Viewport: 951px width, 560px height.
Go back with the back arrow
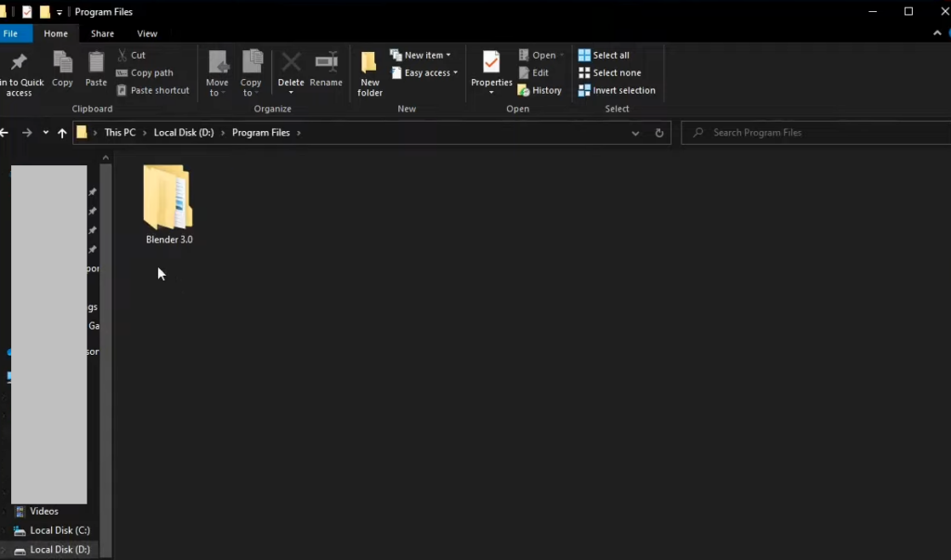[5, 133]
